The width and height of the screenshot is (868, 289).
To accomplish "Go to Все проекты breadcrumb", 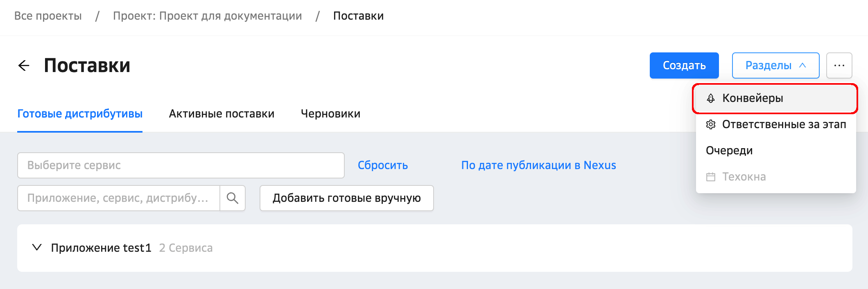I will tap(48, 16).
